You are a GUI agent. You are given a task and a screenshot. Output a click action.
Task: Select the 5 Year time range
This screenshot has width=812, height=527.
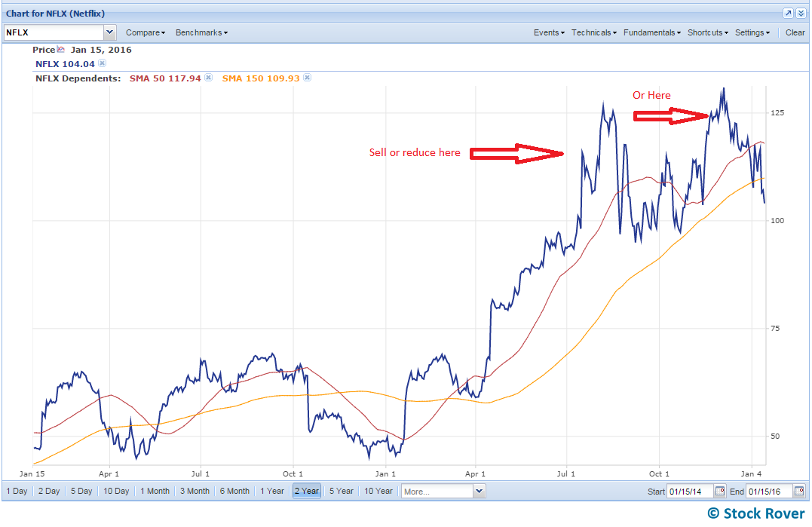tap(342, 491)
